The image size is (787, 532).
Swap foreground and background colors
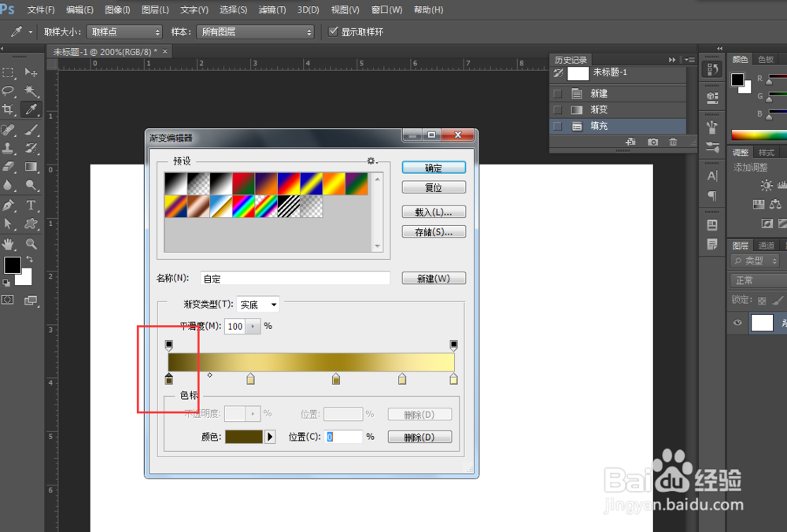click(x=30, y=259)
